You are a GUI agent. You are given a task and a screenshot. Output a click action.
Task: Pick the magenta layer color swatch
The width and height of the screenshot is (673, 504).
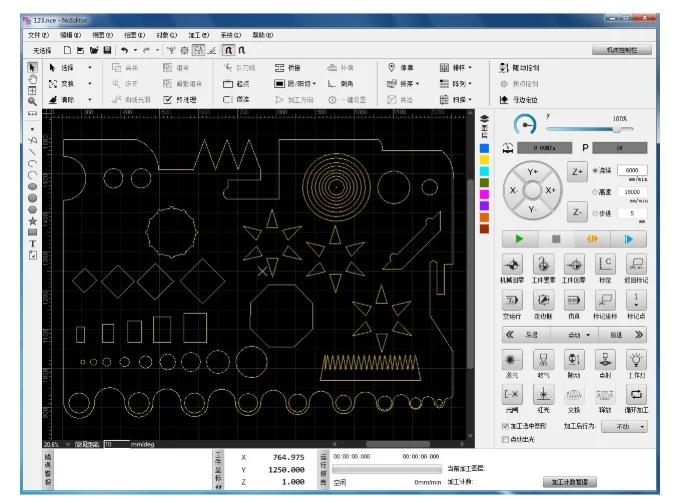(484, 194)
